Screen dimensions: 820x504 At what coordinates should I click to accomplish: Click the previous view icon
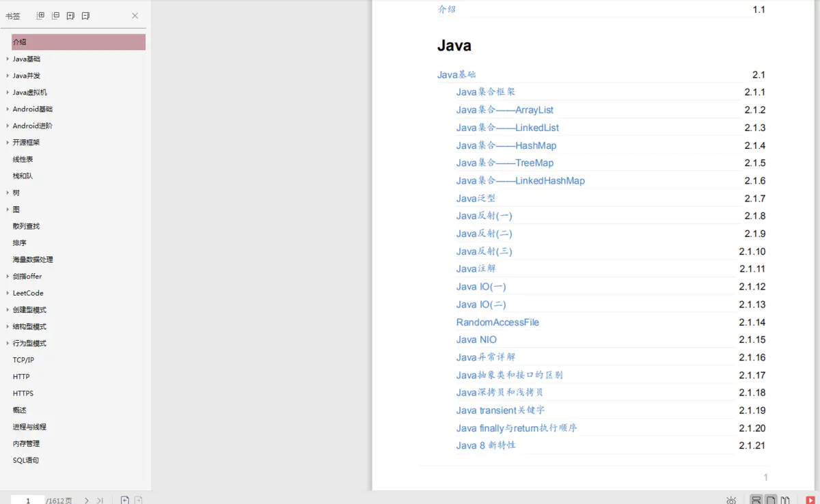[124, 501]
